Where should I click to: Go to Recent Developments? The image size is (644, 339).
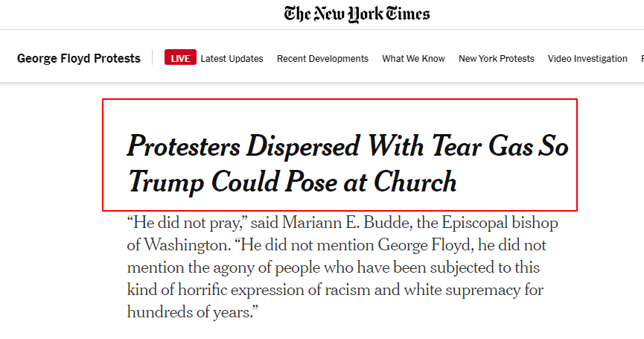coord(322,59)
